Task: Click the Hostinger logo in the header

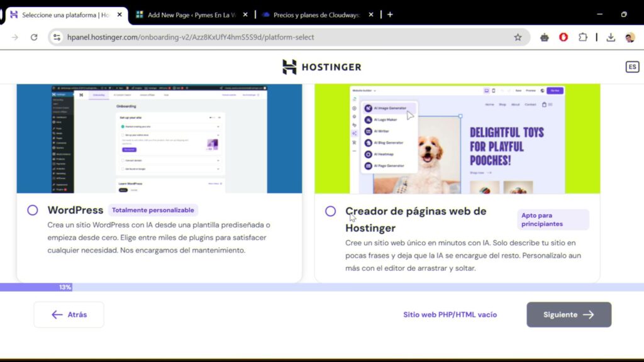Action: coord(321,67)
